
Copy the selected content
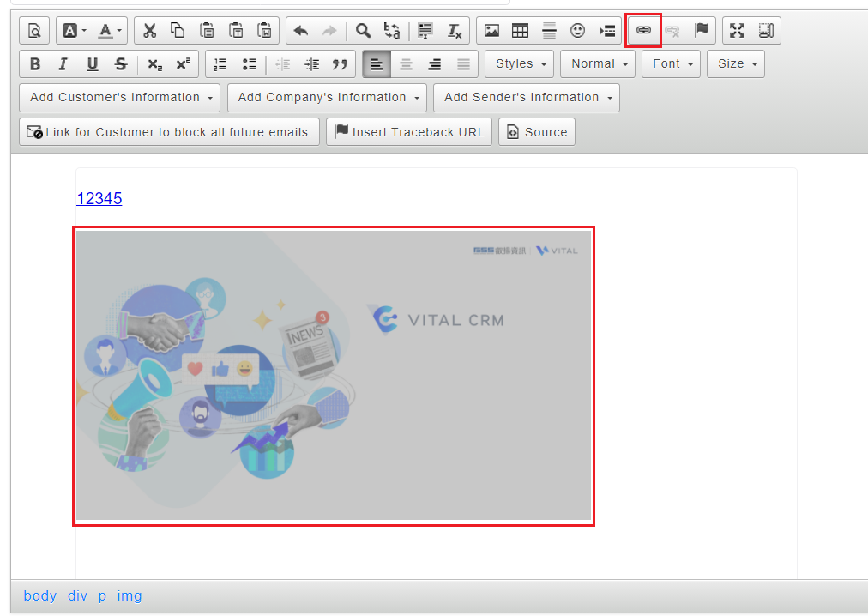coord(178,31)
